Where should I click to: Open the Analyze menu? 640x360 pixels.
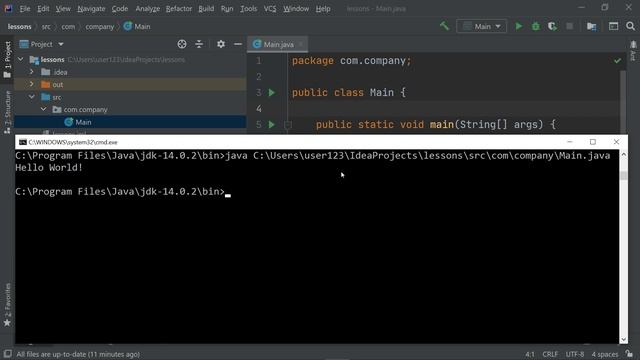[147, 9]
